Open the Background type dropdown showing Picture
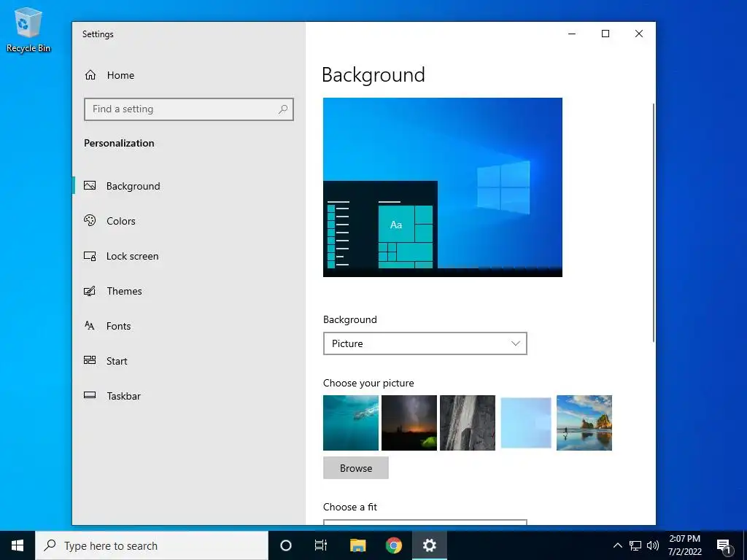Viewport: 747px width, 560px height. (425, 343)
